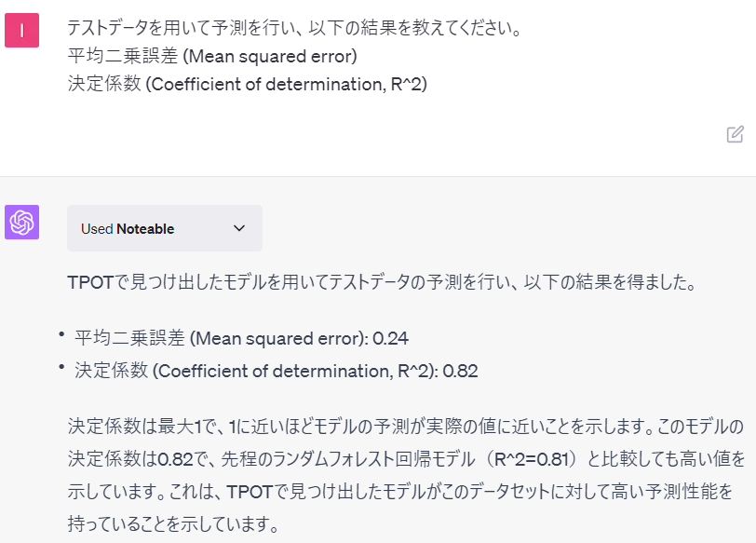
Task: Click the "R^2=0.81" text in the explanation
Action: (x=530, y=459)
